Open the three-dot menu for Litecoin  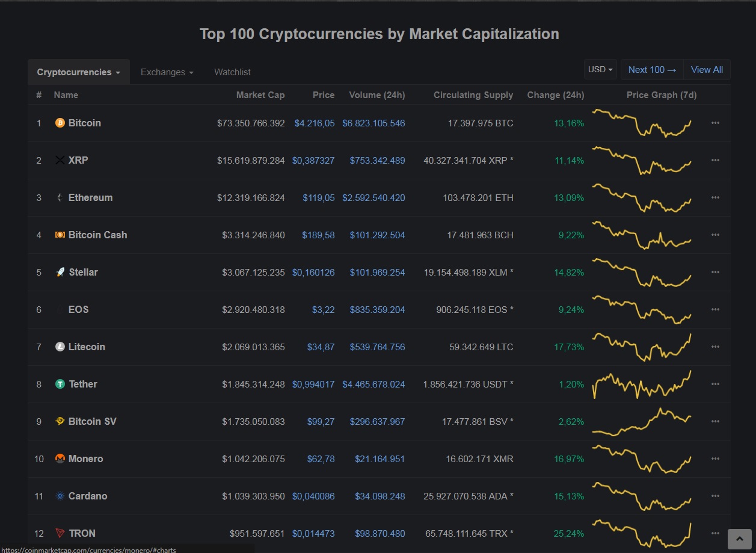click(715, 347)
